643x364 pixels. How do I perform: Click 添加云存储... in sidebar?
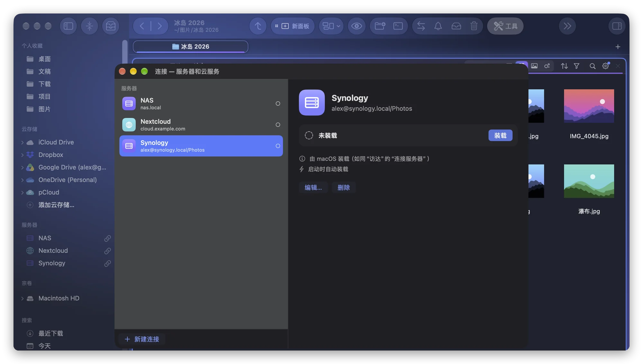click(56, 205)
